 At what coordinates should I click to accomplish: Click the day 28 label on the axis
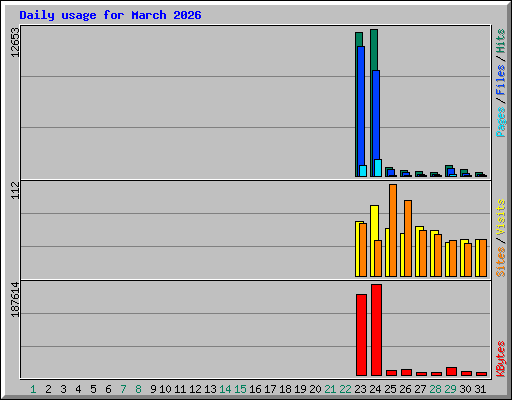[435, 389]
